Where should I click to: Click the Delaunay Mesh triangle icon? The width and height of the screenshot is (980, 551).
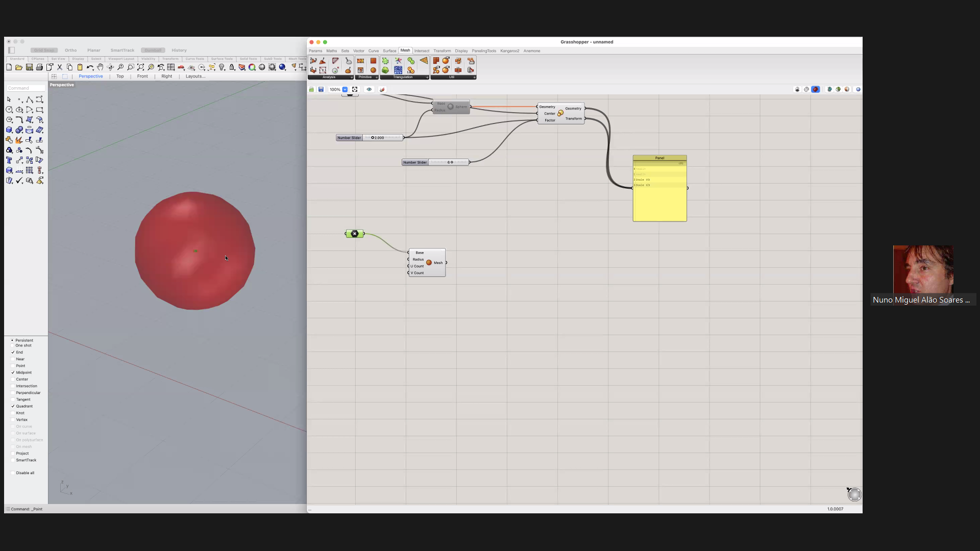point(424,61)
